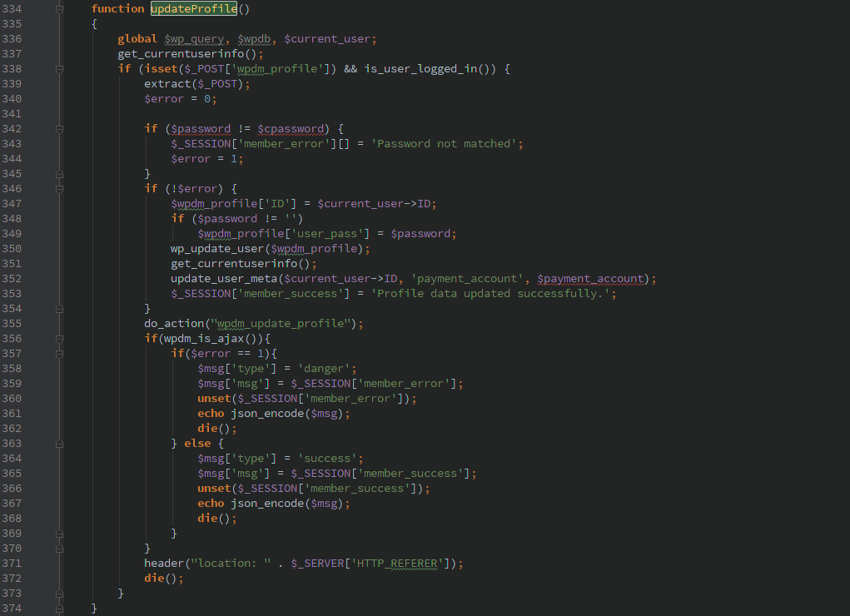
Task: Click the update_user_meta function call
Action: [224, 279]
